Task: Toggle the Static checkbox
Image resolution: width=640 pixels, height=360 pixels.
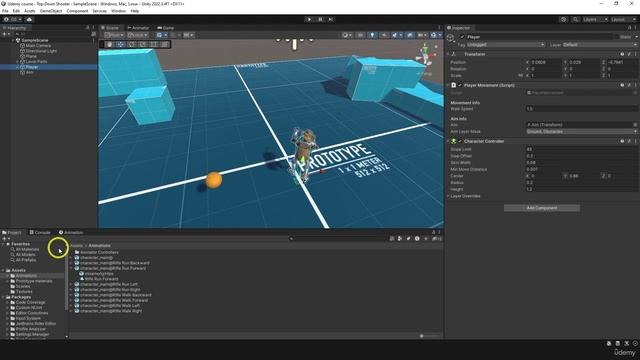Action: pyautogui.click(x=618, y=37)
